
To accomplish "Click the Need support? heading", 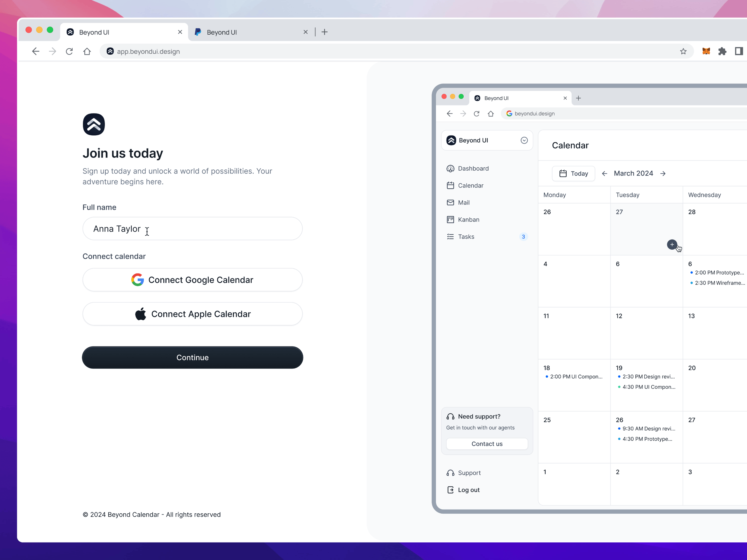I will pyautogui.click(x=479, y=416).
